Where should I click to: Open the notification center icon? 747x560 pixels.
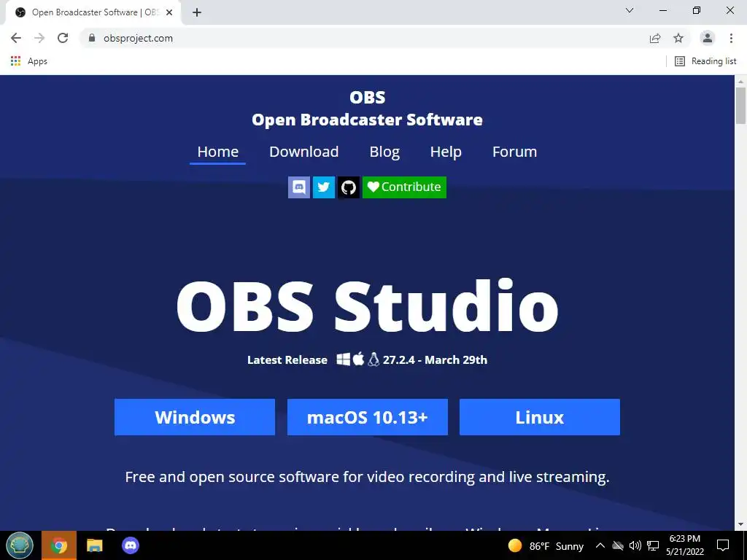coord(723,545)
